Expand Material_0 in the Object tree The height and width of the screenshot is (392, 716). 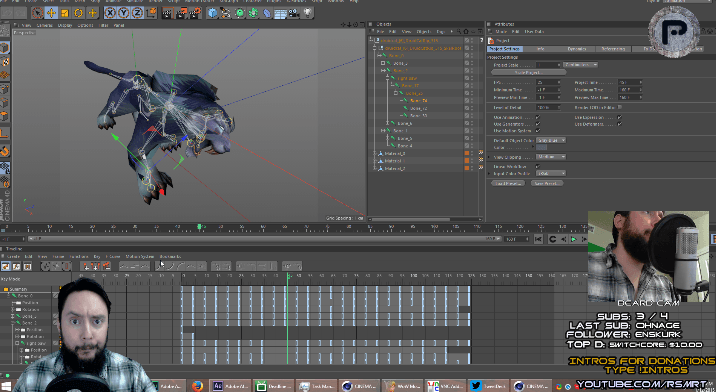click(375, 154)
